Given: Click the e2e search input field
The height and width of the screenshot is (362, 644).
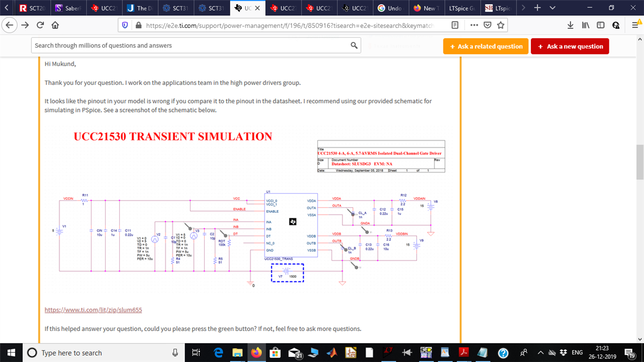Looking at the screenshot, I should (190, 46).
